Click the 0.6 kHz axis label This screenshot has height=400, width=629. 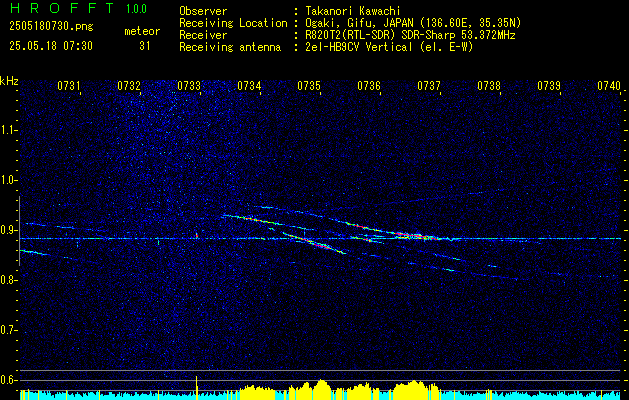point(8,380)
